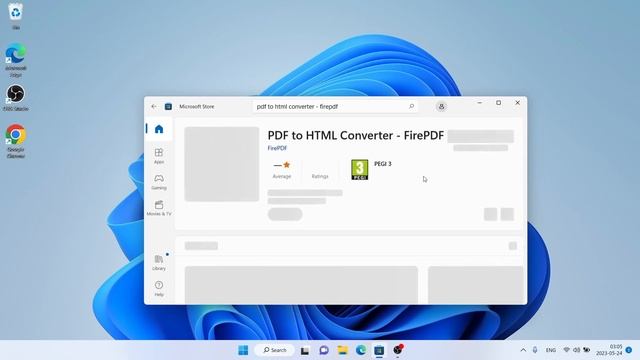The width and height of the screenshot is (640, 360).
Task: Open the Recycle Bin desktop icon
Action: 16,16
